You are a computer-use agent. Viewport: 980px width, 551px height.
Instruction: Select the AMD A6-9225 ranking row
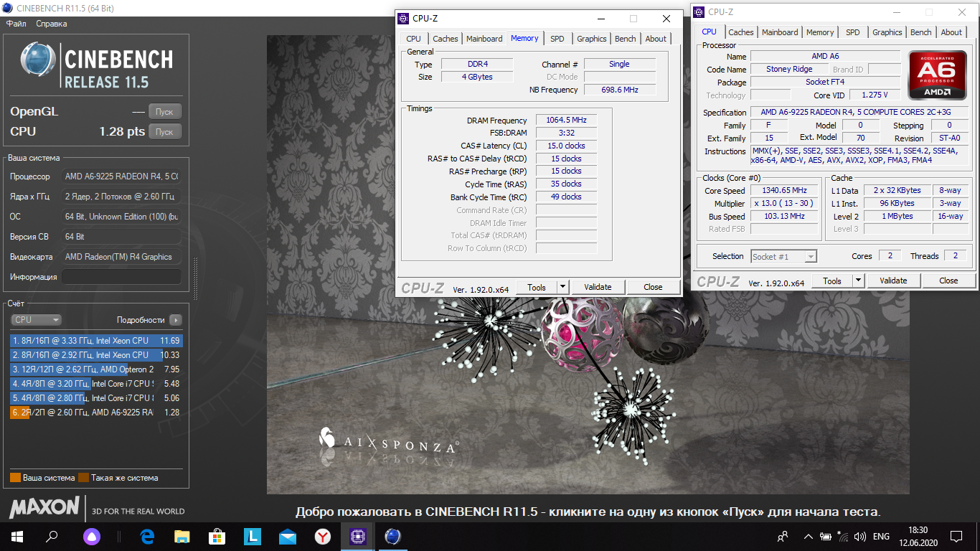[x=96, y=413]
